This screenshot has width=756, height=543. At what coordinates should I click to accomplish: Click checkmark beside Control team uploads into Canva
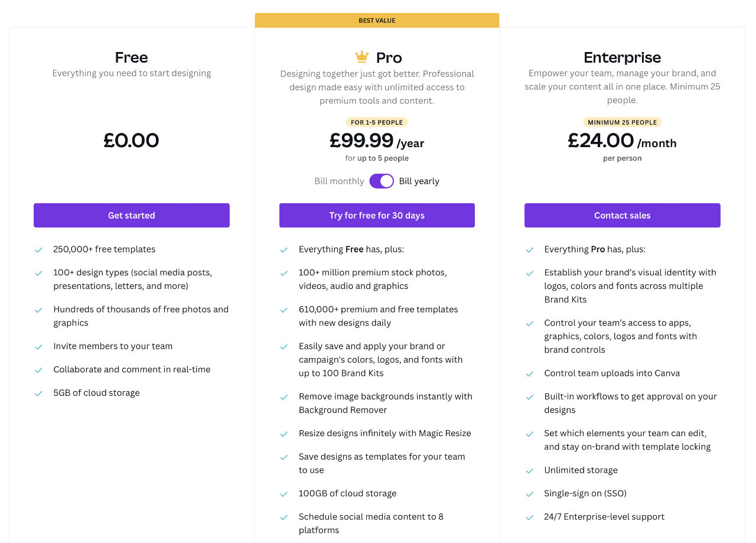pyautogui.click(x=530, y=374)
